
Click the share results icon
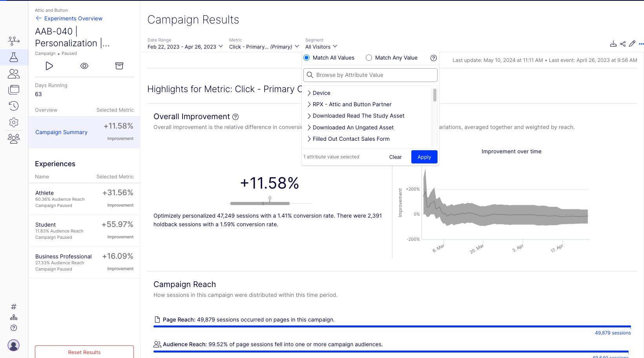click(623, 44)
